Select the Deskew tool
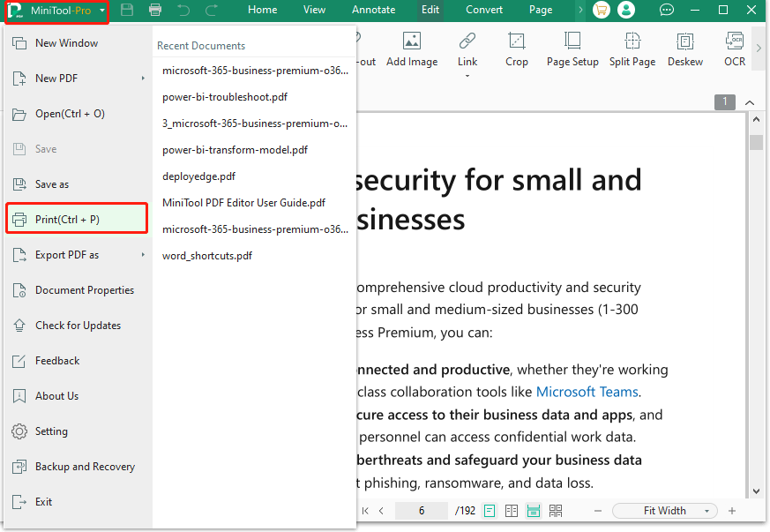 pyautogui.click(x=685, y=41)
